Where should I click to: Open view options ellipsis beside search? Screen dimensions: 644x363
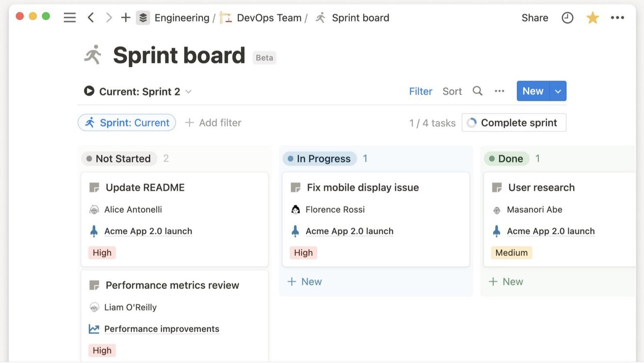coord(500,91)
